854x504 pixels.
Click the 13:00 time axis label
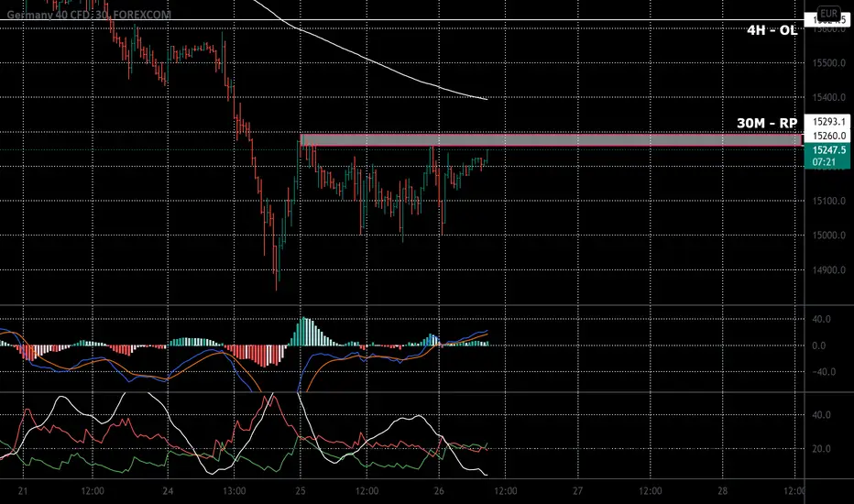235,491
